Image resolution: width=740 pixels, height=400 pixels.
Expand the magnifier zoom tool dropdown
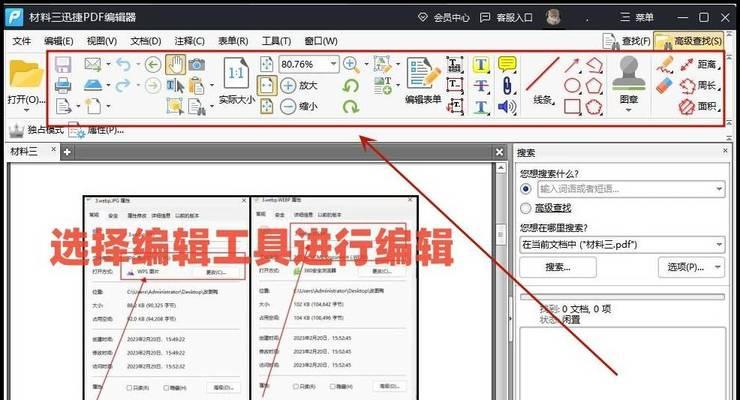366,64
